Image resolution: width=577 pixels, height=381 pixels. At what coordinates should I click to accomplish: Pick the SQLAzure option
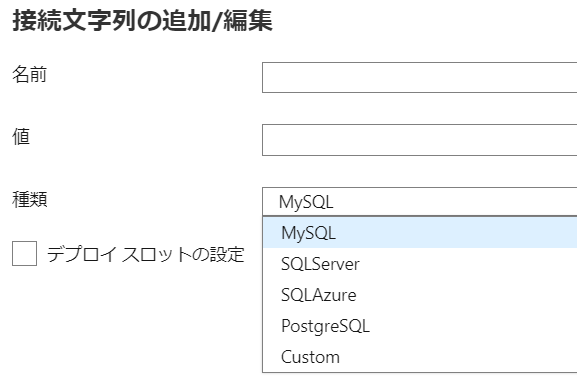click(420, 295)
